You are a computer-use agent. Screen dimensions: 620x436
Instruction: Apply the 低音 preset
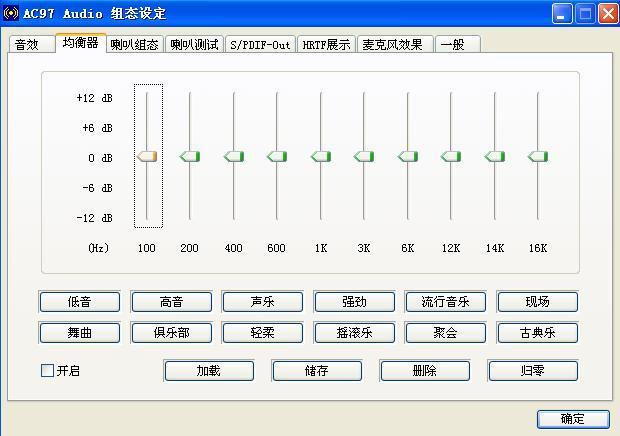[x=79, y=302]
